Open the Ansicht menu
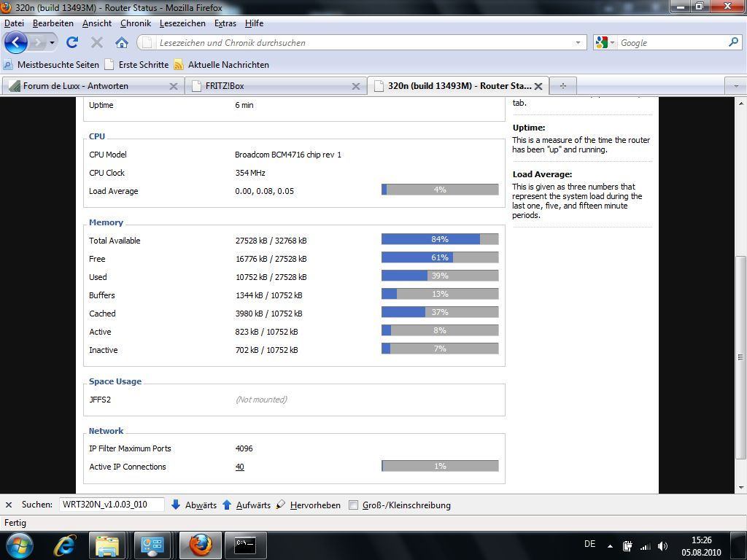 (x=97, y=23)
